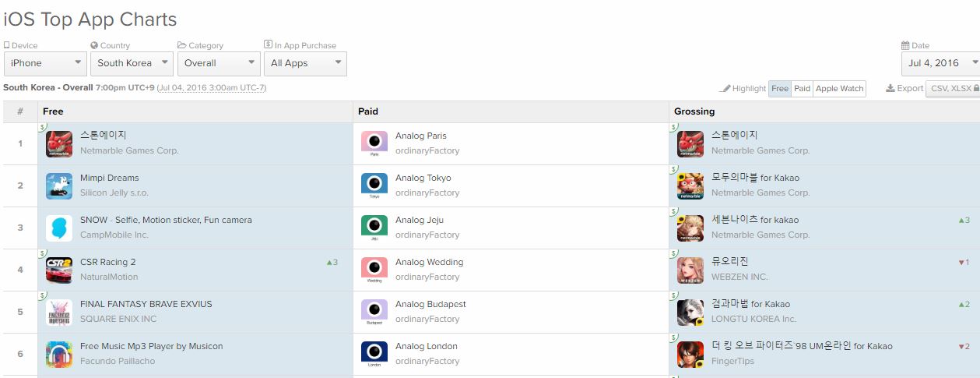Toggle the Free highlight option

pos(779,89)
